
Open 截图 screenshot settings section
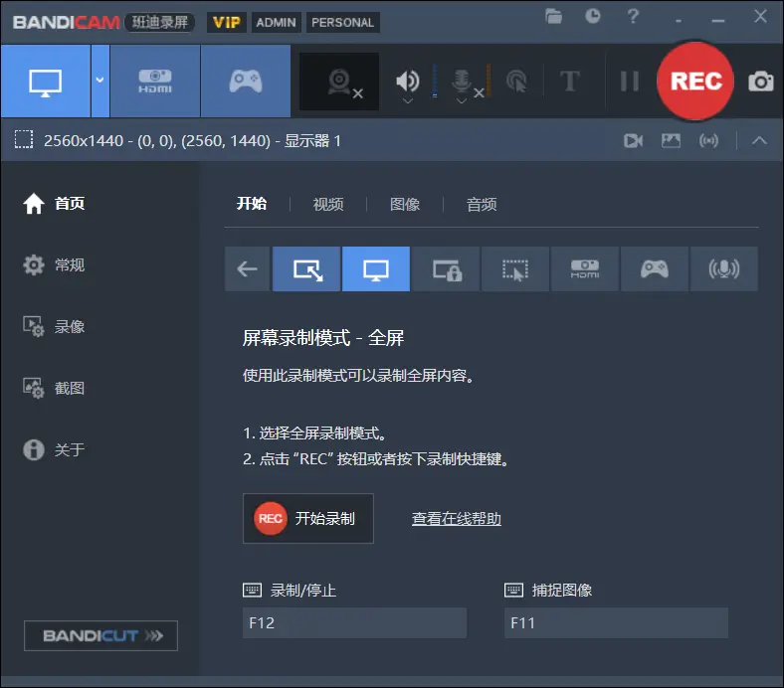pos(54,388)
